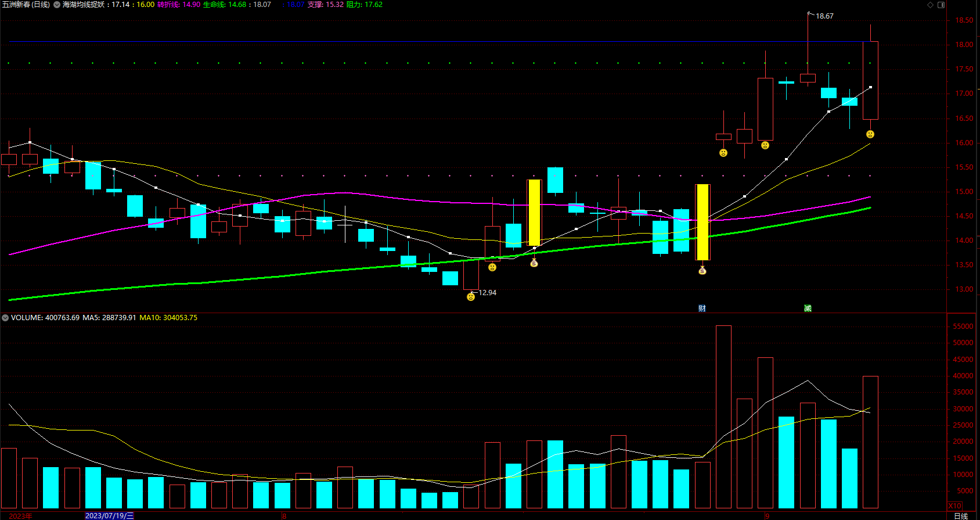
Task: Click the green 减 event marker
Action: 808,308
